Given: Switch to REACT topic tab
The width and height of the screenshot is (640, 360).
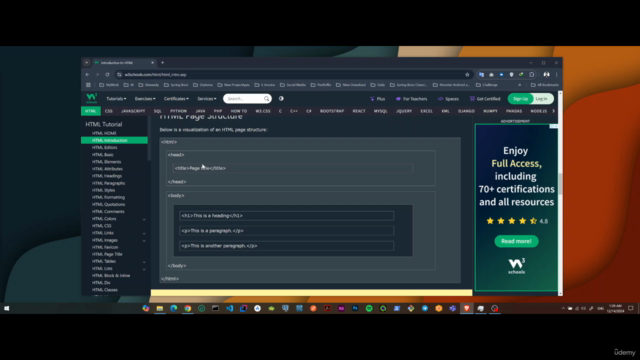Looking at the screenshot, I should 359,111.
